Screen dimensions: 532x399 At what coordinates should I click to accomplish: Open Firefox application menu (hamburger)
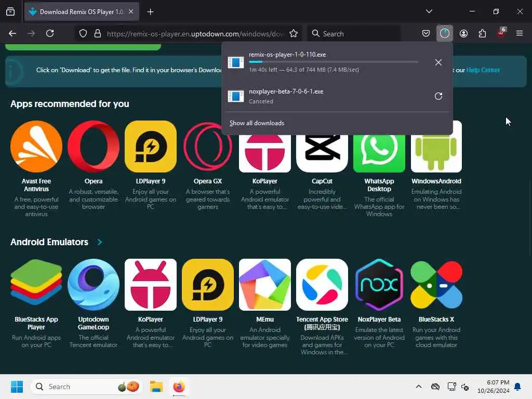[x=520, y=33]
